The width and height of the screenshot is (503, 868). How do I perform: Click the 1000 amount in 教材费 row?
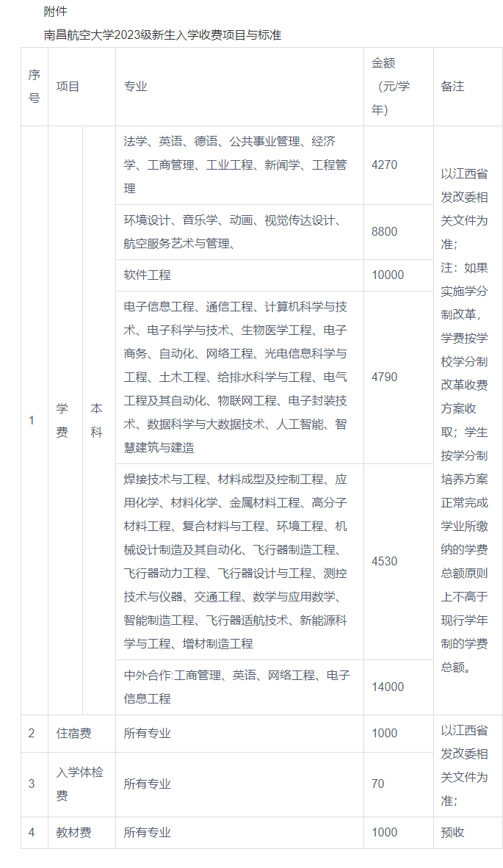click(x=399, y=833)
